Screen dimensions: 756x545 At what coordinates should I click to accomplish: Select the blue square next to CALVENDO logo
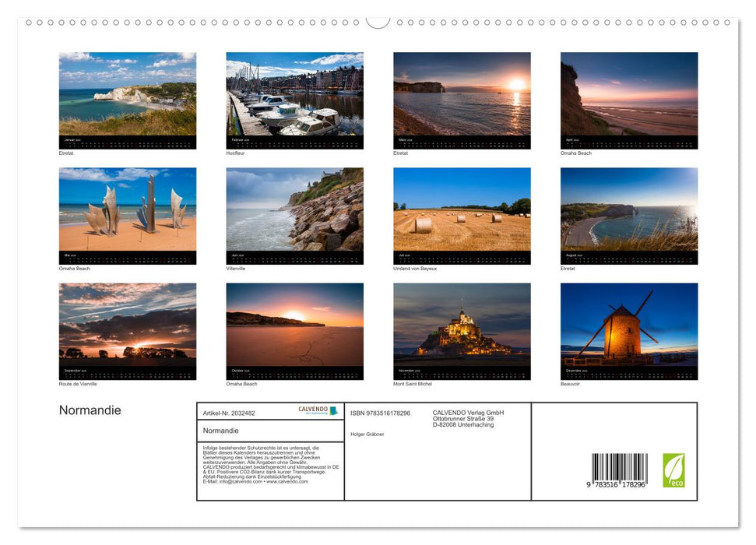[333, 410]
